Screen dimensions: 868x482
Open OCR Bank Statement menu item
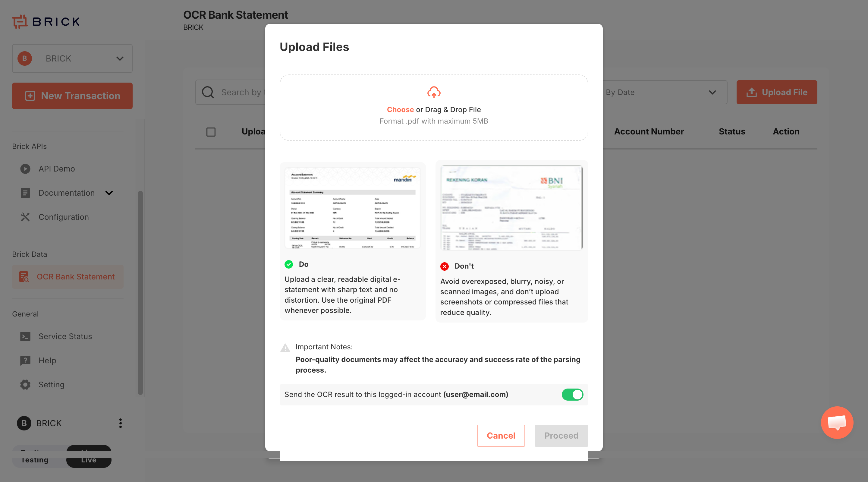coord(75,277)
